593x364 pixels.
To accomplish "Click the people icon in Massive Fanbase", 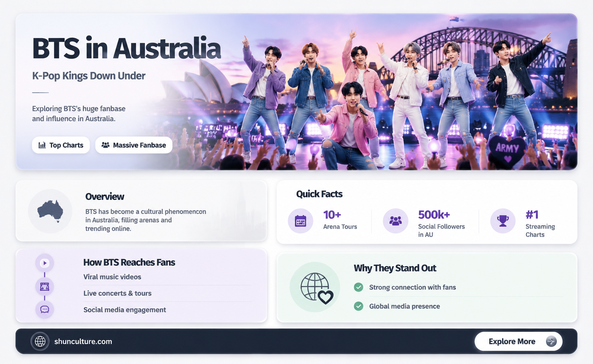I will click(106, 145).
